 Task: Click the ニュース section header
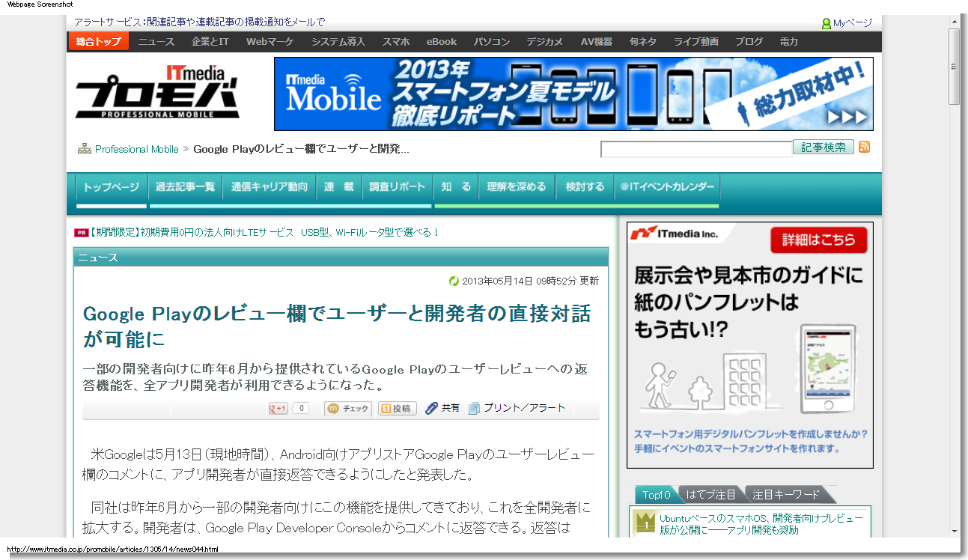click(x=341, y=258)
